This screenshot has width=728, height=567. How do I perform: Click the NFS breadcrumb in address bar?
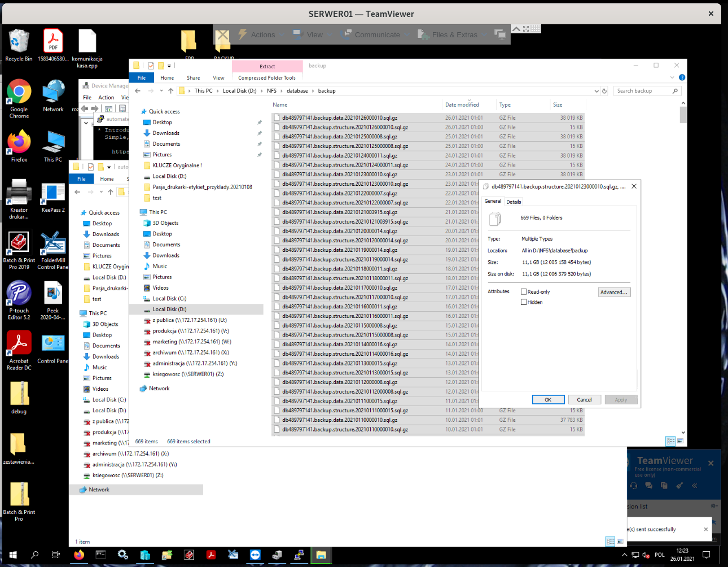(x=271, y=91)
